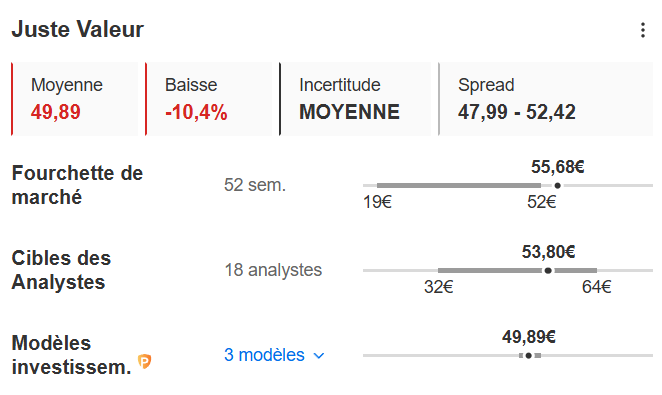The height and width of the screenshot is (395, 662).
Task: Click the Modèles investissem. label
Action: point(71,355)
